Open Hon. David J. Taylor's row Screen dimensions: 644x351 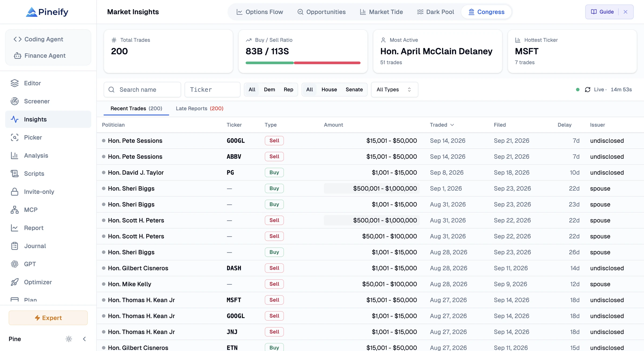pos(370,172)
